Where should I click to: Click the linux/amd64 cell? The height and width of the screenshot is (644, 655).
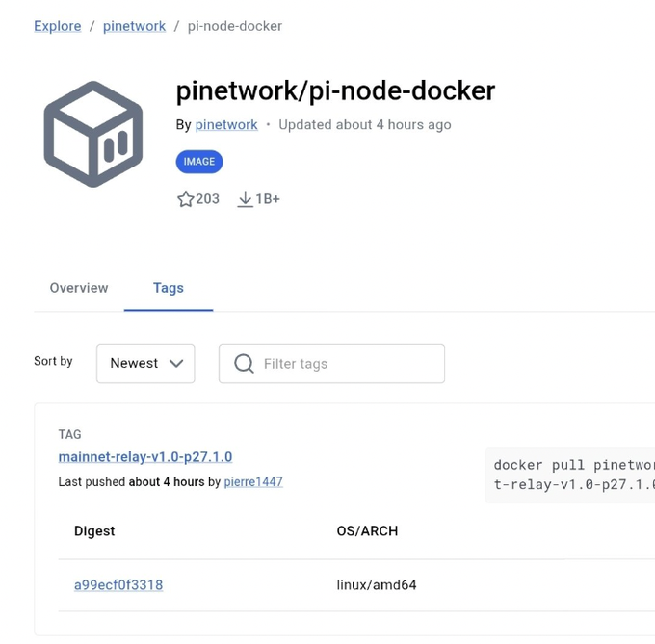[x=377, y=585]
